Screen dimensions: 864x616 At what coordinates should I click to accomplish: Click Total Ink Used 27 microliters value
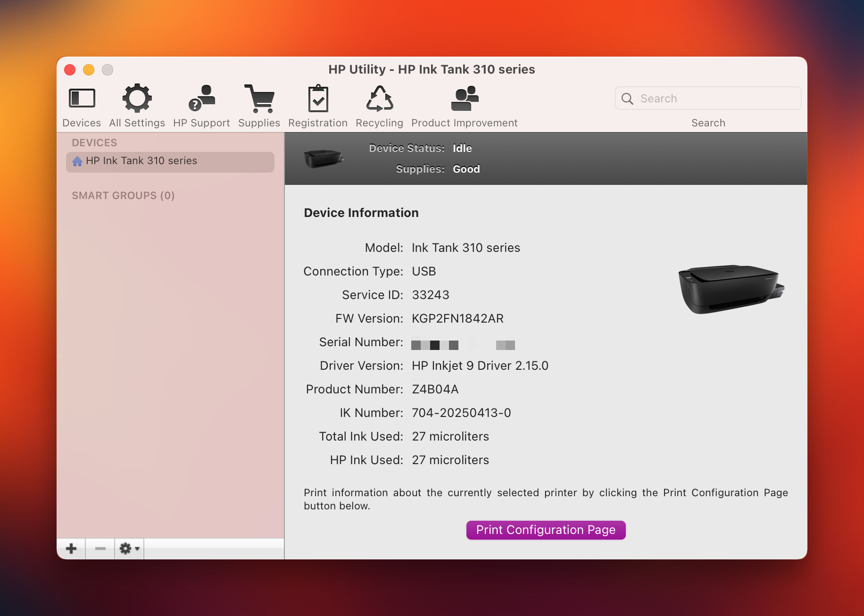(x=450, y=436)
